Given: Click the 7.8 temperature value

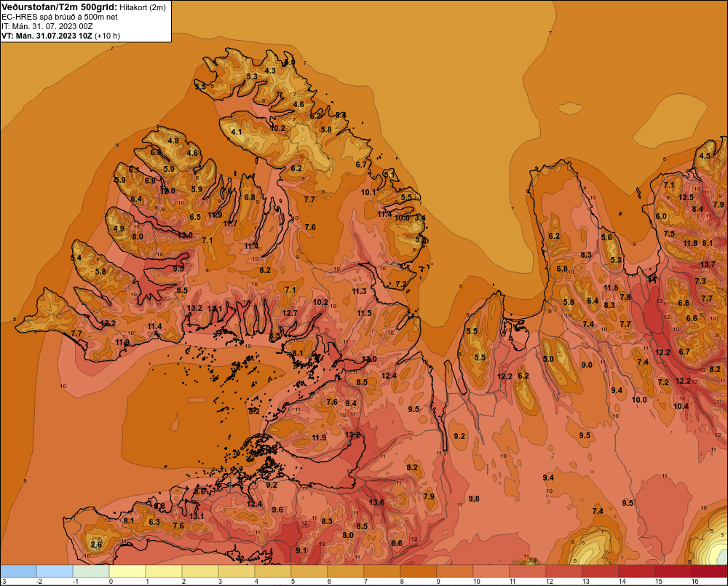Looking at the screenshot, I should click(x=625, y=297).
